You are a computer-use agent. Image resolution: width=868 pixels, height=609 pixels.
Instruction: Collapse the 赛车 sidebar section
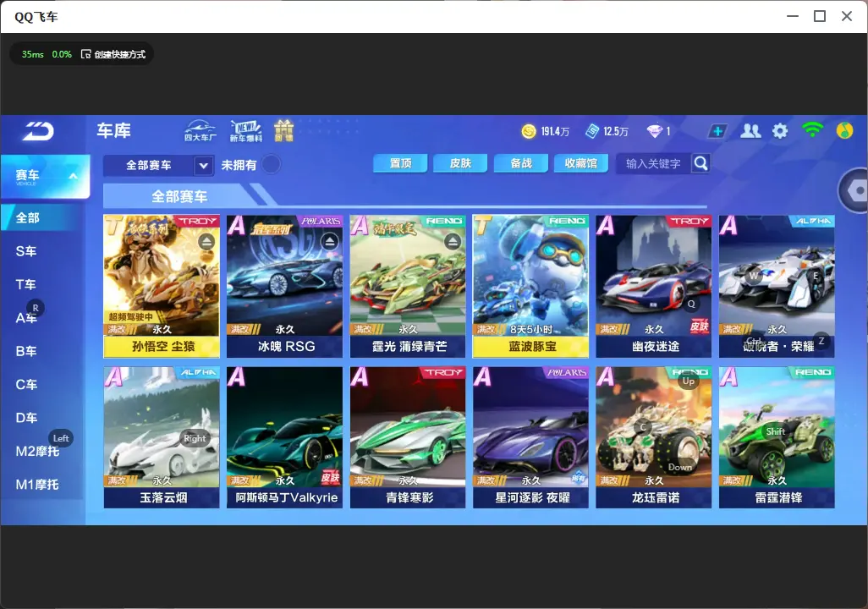(x=73, y=176)
